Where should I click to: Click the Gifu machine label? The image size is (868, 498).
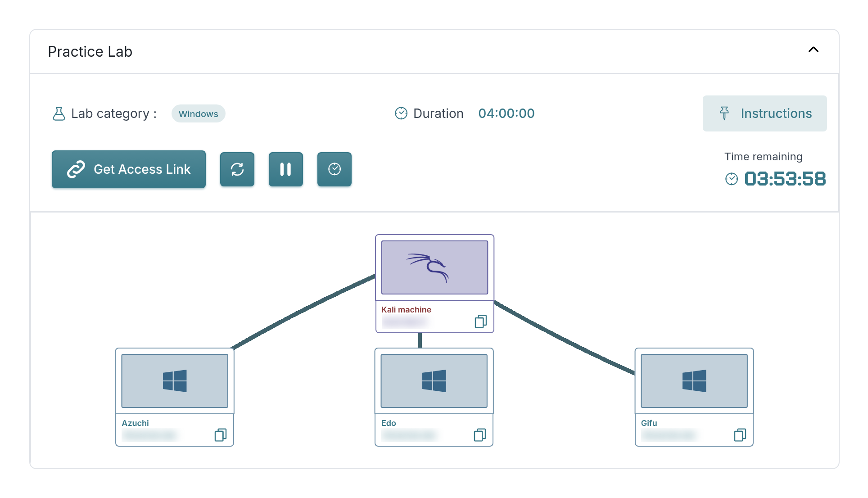tap(649, 423)
